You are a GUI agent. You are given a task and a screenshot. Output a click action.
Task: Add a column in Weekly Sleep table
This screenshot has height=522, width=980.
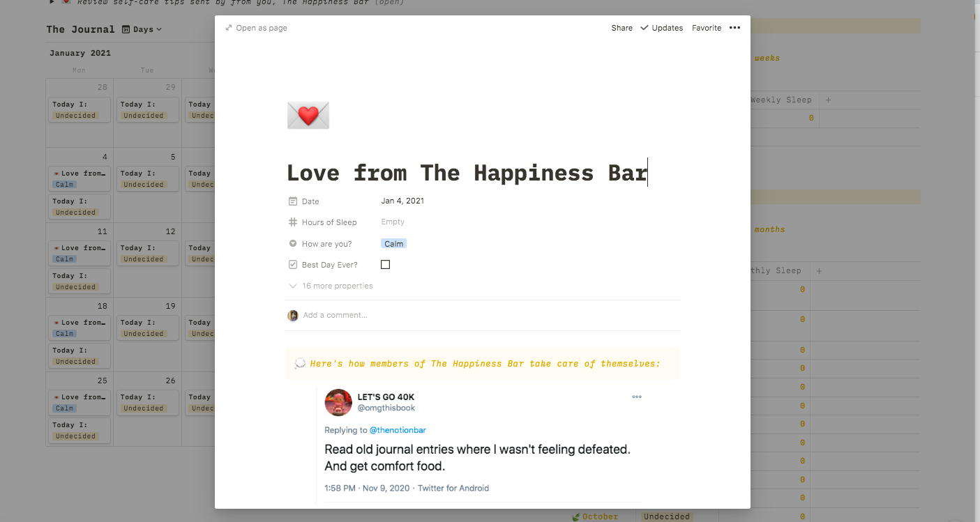click(828, 100)
